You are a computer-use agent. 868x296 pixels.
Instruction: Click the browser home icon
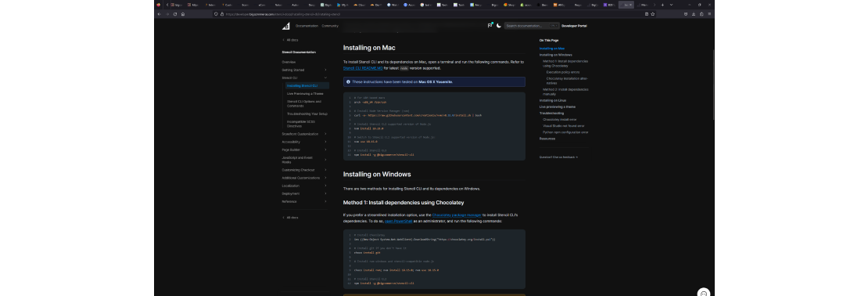point(183,14)
